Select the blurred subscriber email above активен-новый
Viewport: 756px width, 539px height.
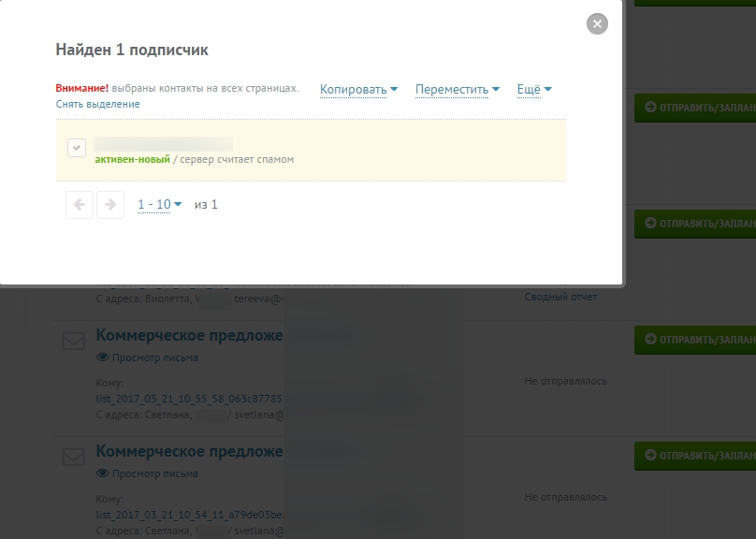click(x=164, y=144)
